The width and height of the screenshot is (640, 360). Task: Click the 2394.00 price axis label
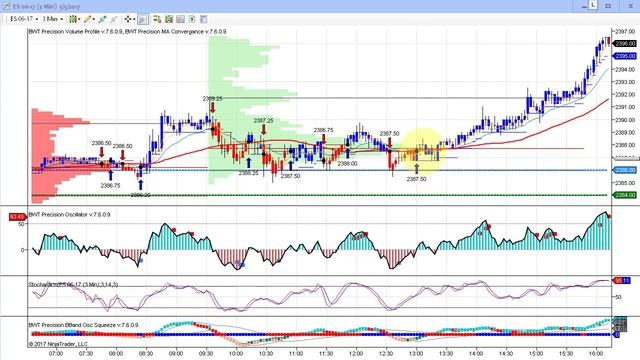click(x=625, y=69)
